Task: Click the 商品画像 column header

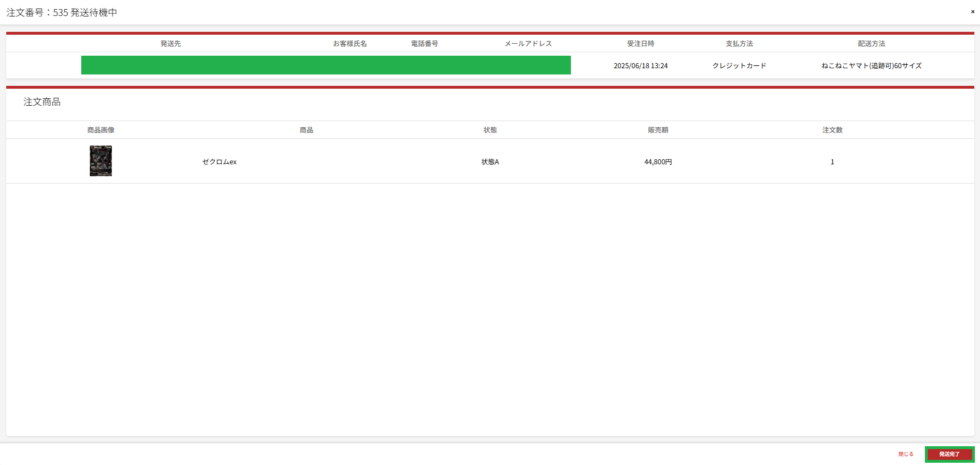Action: pos(101,130)
